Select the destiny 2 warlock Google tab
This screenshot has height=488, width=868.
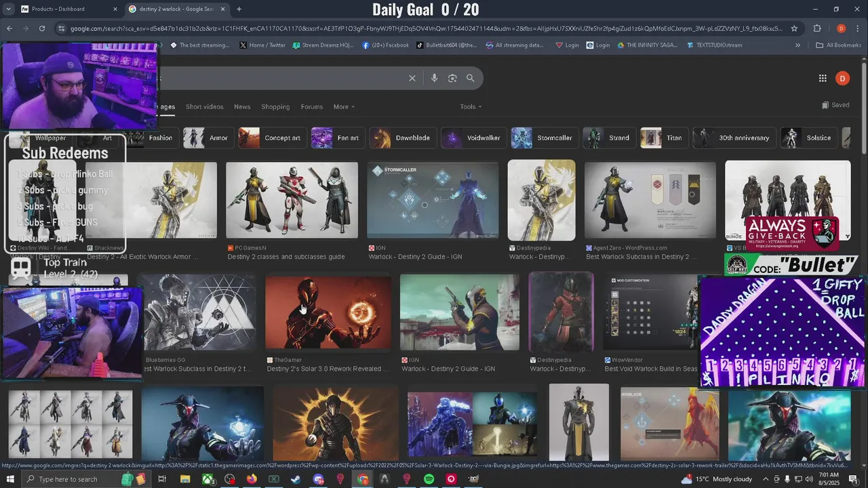tap(176, 9)
